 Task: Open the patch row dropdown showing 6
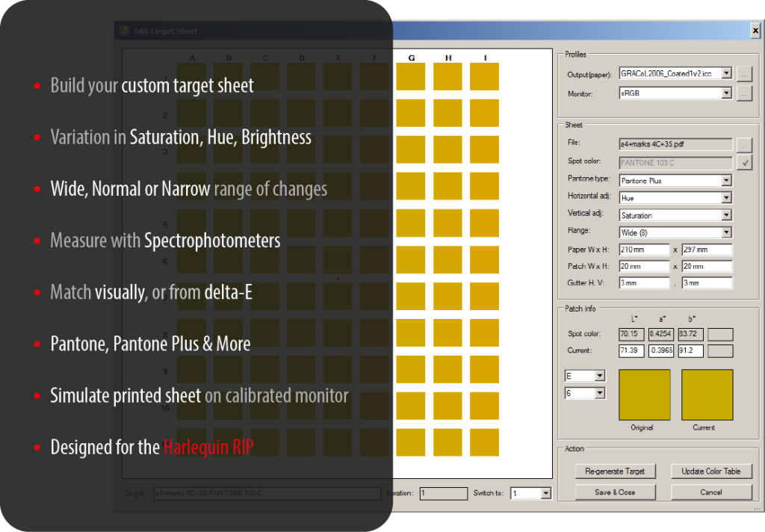[x=600, y=393]
